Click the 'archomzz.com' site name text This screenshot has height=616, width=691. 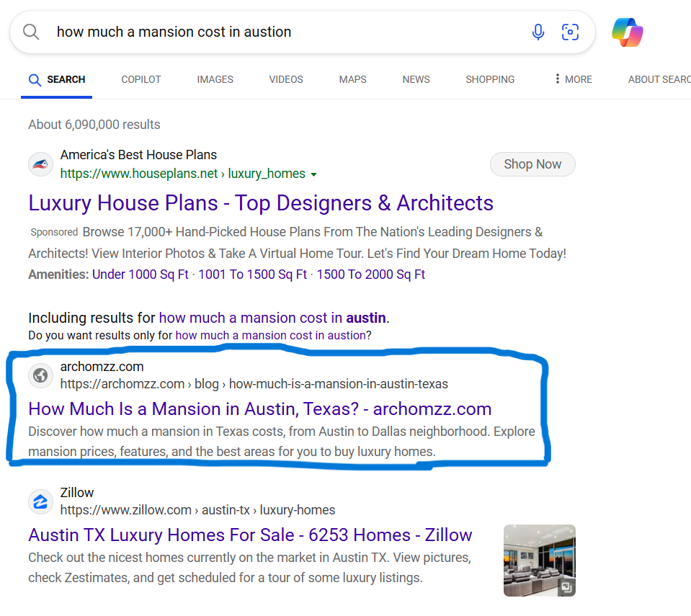(102, 367)
